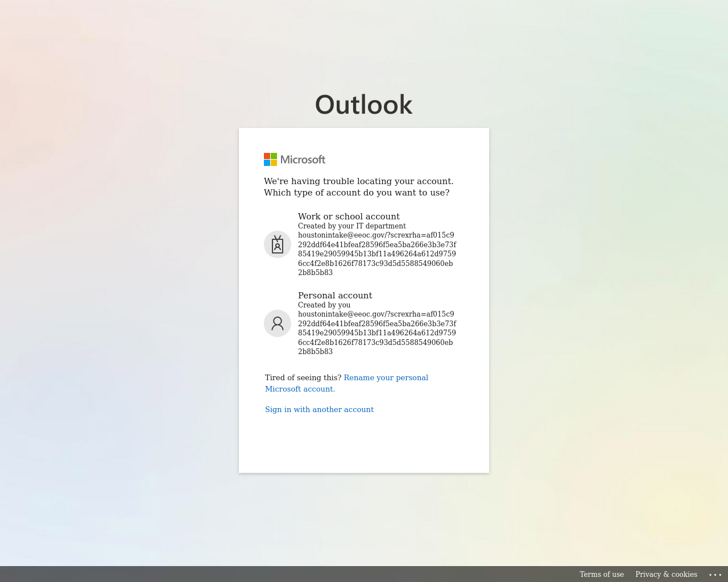Open 'Privacy & cookies' footer link
728x582 pixels.
tap(666, 574)
